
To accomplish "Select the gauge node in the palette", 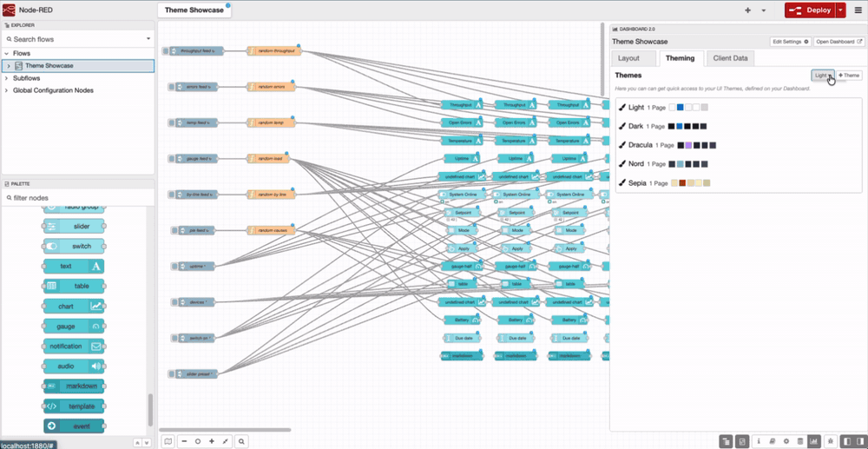I will 74,327.
